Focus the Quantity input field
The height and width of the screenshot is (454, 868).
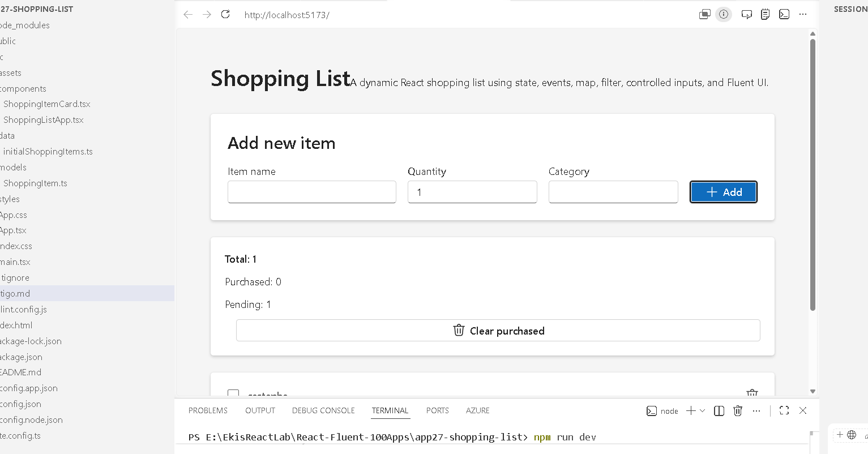click(x=472, y=192)
